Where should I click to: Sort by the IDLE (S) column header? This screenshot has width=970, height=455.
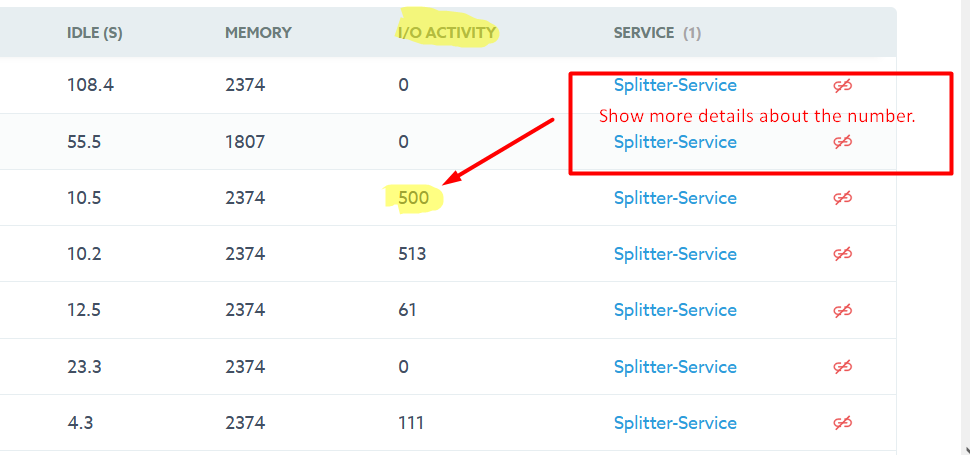point(94,33)
